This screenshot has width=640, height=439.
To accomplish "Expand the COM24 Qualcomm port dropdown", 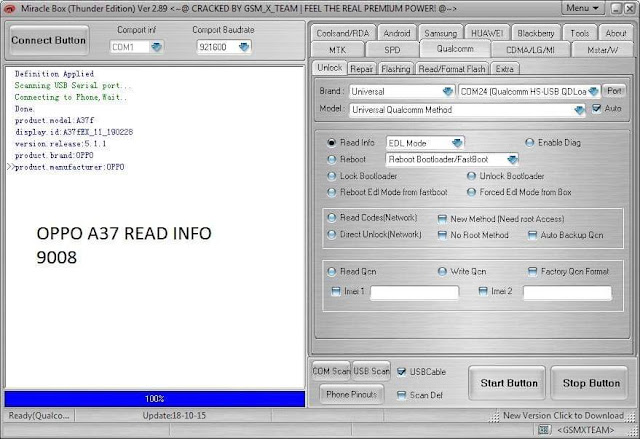I will (x=593, y=91).
